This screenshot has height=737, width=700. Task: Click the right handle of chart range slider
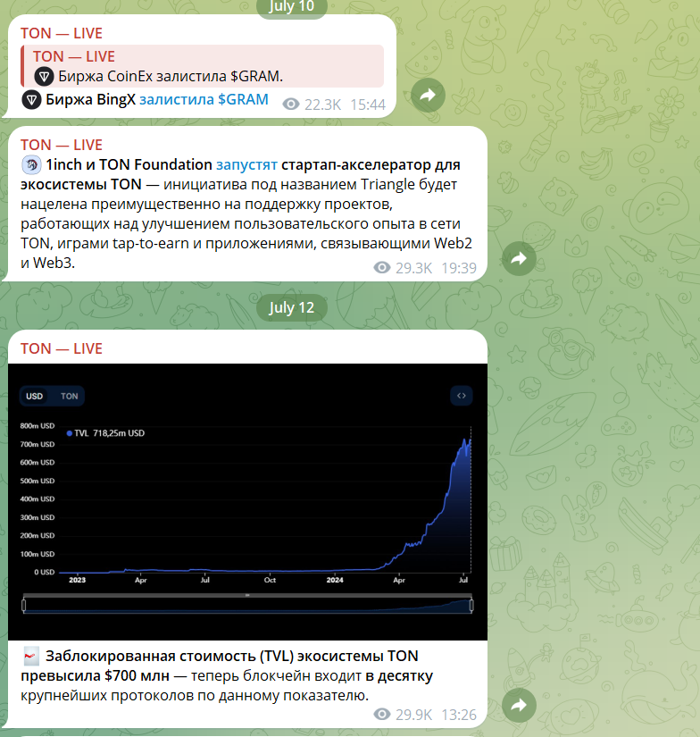(471, 605)
